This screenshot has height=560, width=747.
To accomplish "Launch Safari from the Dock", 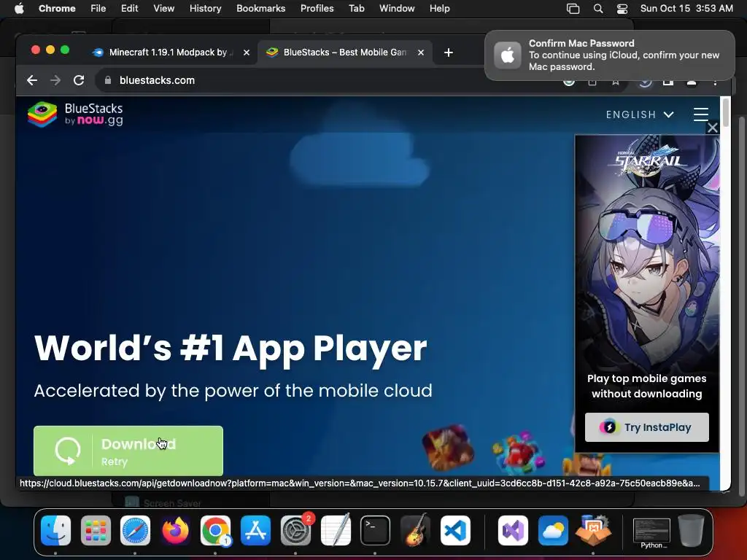I will (x=135, y=530).
